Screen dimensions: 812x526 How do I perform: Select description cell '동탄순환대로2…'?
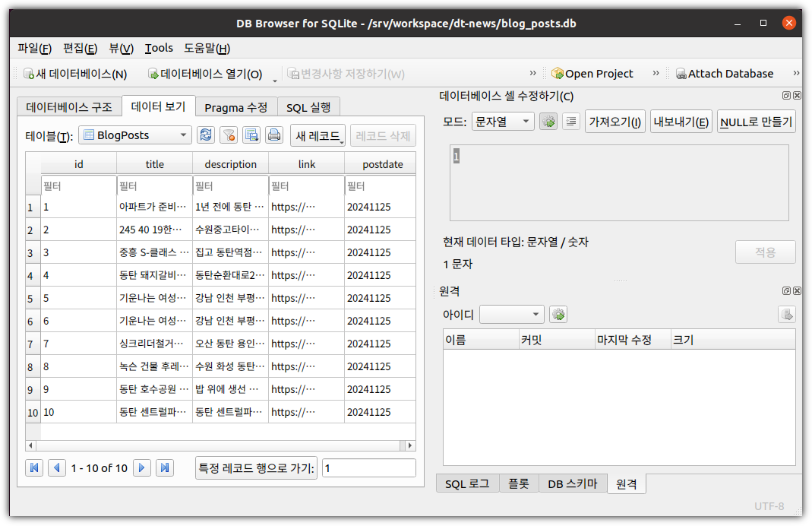[x=230, y=275]
